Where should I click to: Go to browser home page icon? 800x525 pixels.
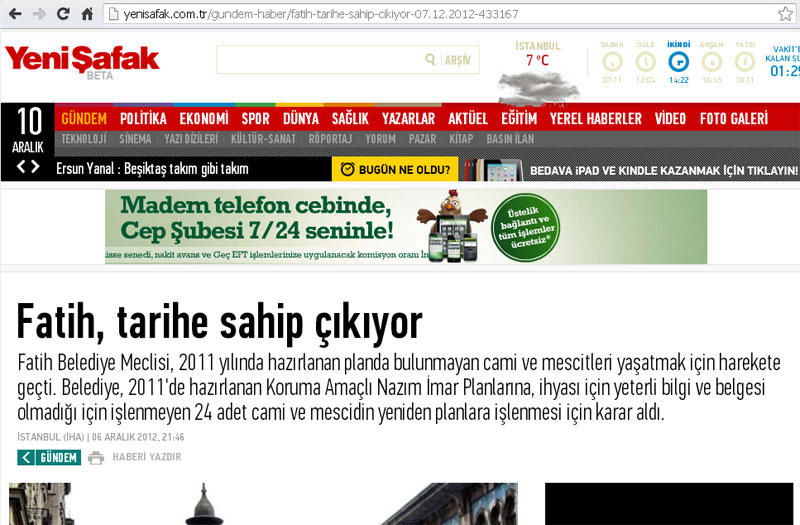tap(87, 14)
